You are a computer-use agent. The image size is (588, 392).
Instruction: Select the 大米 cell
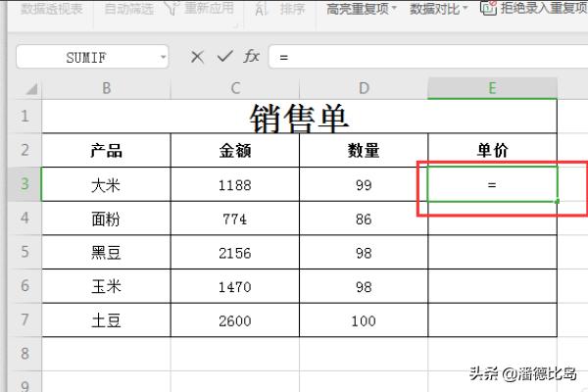point(107,184)
